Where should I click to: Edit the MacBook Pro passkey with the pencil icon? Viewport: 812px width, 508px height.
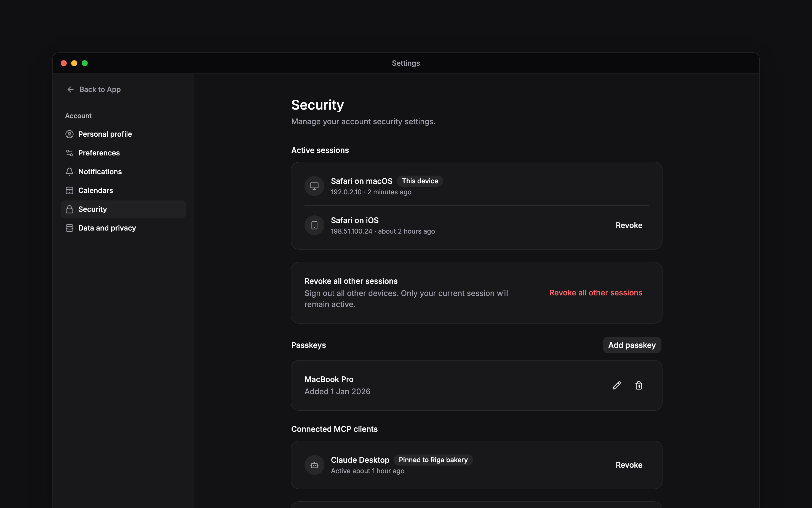pos(616,385)
